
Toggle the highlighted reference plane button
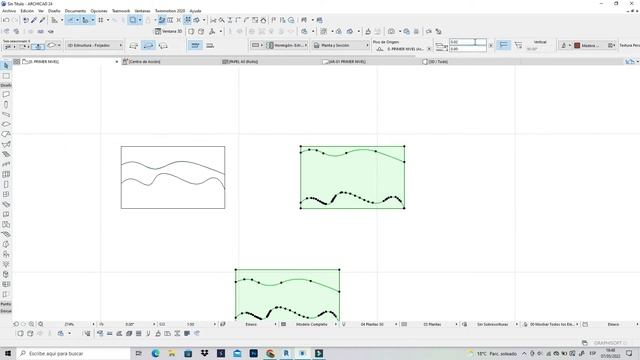pyautogui.click(x=504, y=45)
